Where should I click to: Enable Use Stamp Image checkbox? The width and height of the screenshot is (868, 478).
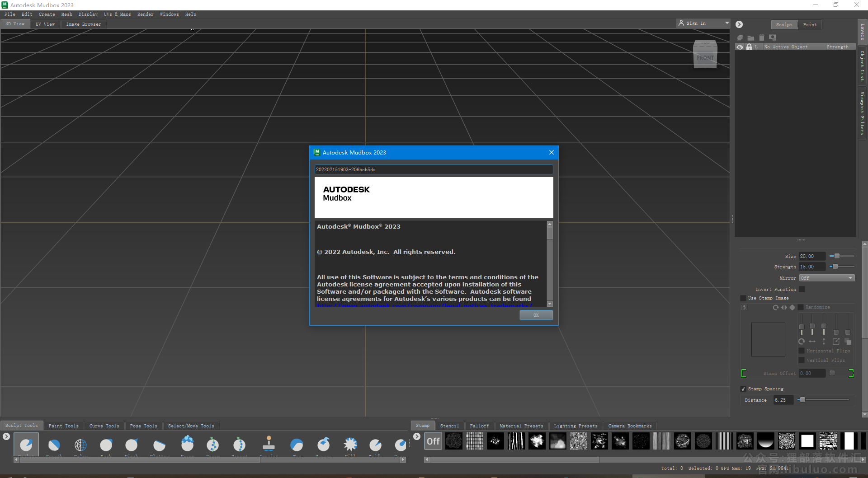coord(743,298)
